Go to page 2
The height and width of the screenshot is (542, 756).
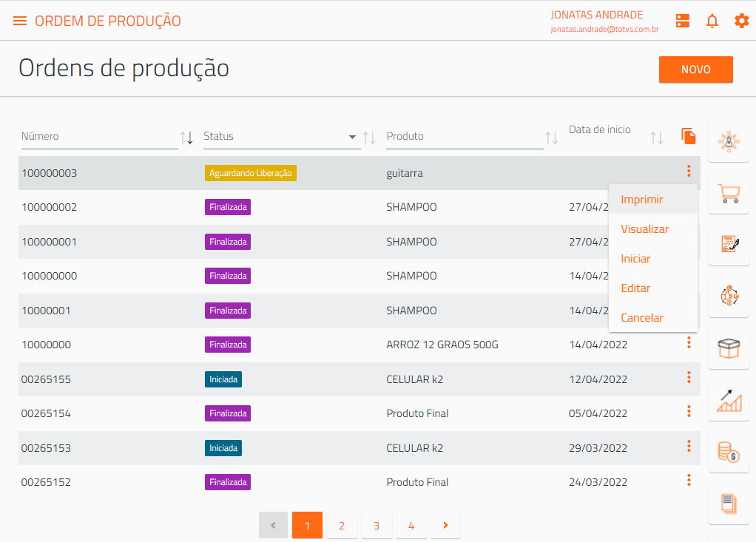point(342,525)
